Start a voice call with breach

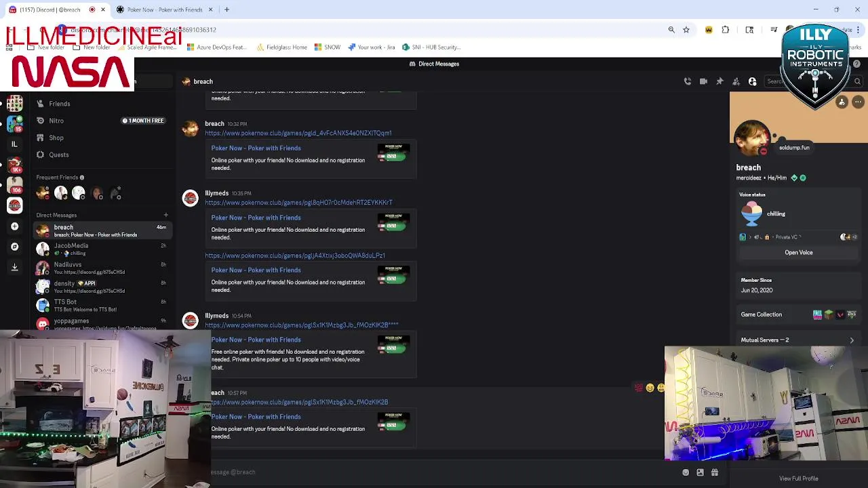[688, 81]
